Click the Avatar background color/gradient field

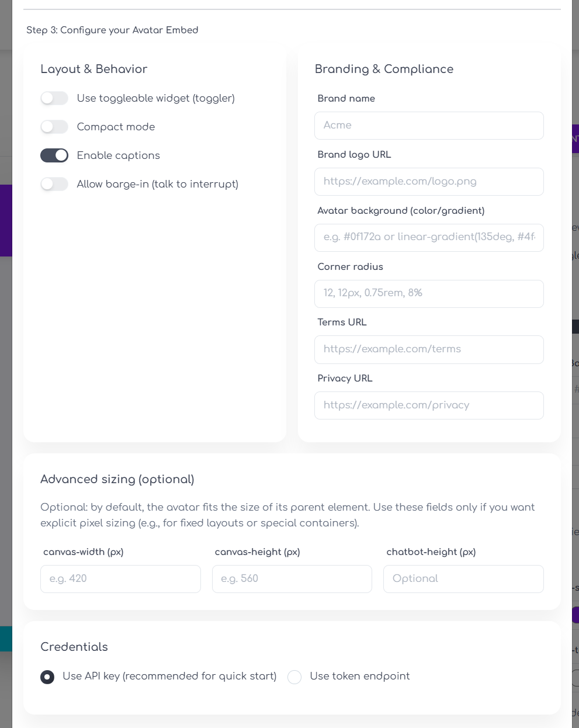pos(429,237)
